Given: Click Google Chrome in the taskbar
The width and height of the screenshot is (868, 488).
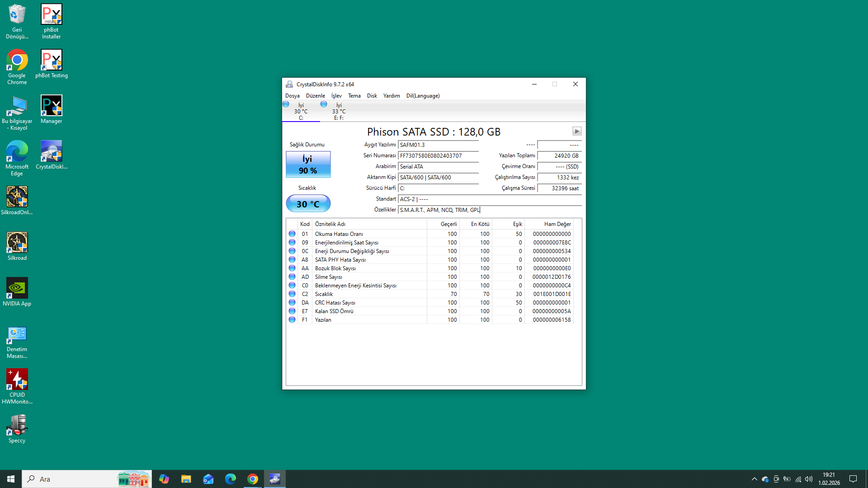Looking at the screenshot, I should click(x=253, y=479).
